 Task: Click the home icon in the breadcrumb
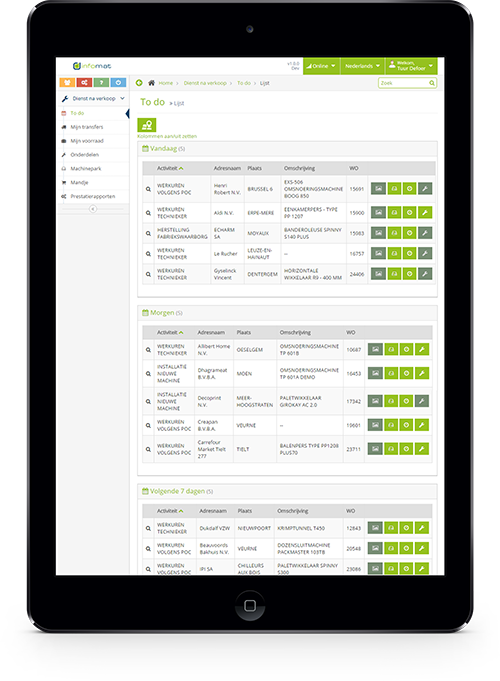[151, 83]
